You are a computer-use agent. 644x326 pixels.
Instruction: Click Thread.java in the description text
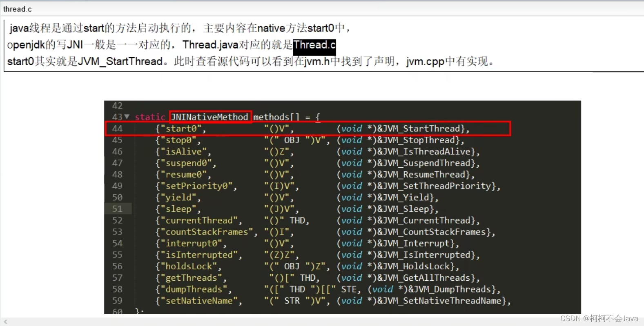(210, 45)
